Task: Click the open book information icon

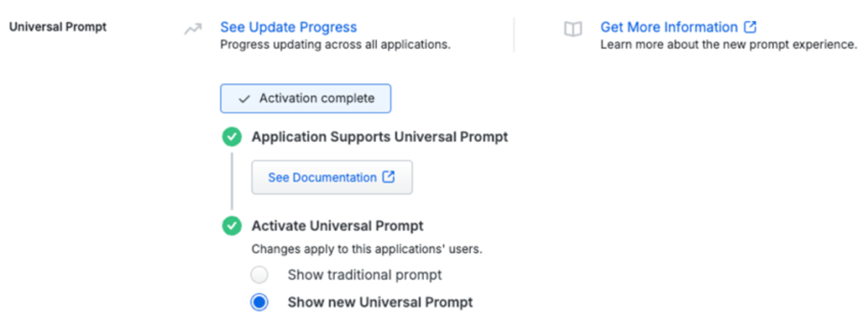Action: pyautogui.click(x=573, y=30)
